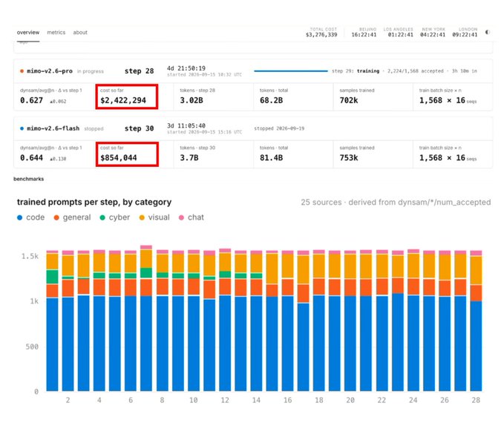Click the total cost value $3,276,339

pos(321,35)
